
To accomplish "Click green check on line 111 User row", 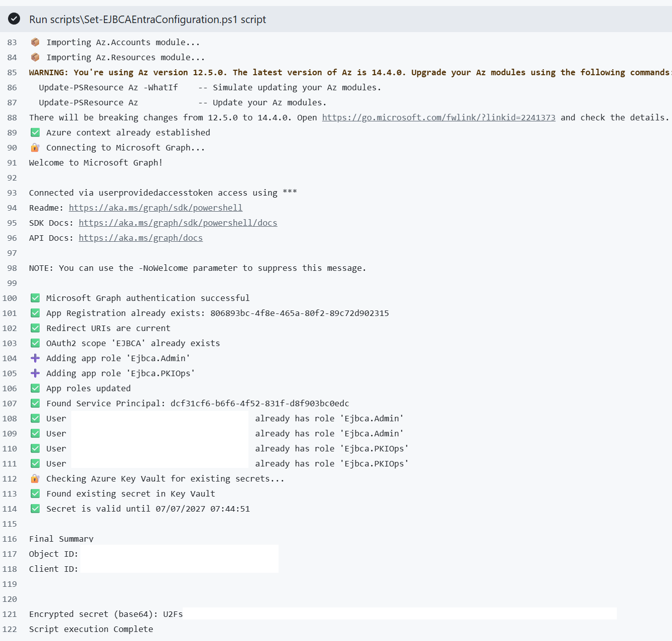I will [35, 463].
